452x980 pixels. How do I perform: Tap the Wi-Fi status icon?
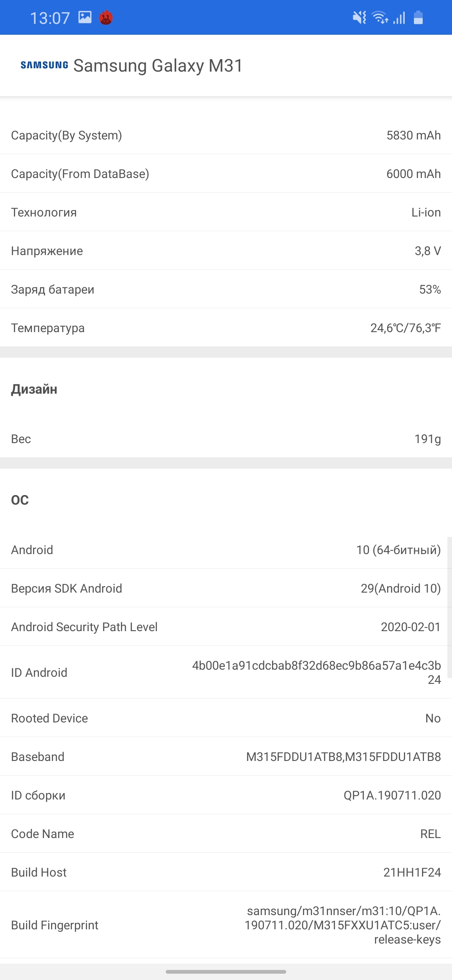[x=380, y=18]
